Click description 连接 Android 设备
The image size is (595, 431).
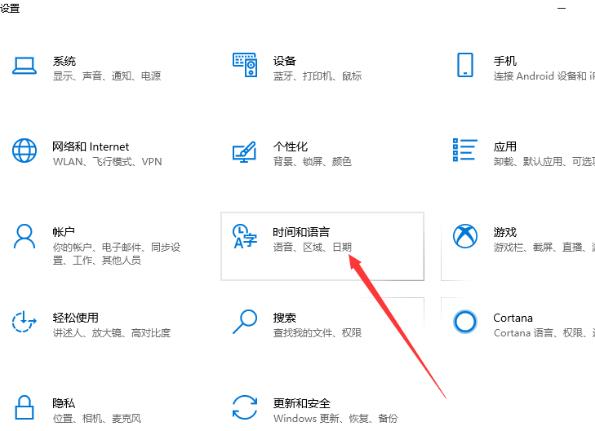[x=544, y=76]
